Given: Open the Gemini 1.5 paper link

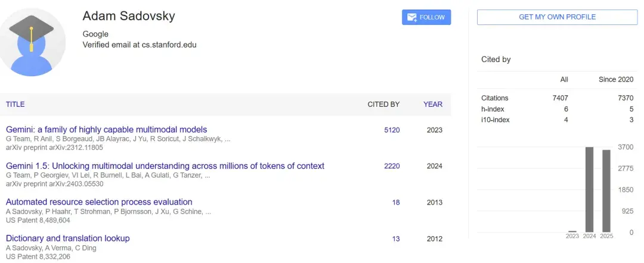Looking at the screenshot, I should [x=165, y=166].
